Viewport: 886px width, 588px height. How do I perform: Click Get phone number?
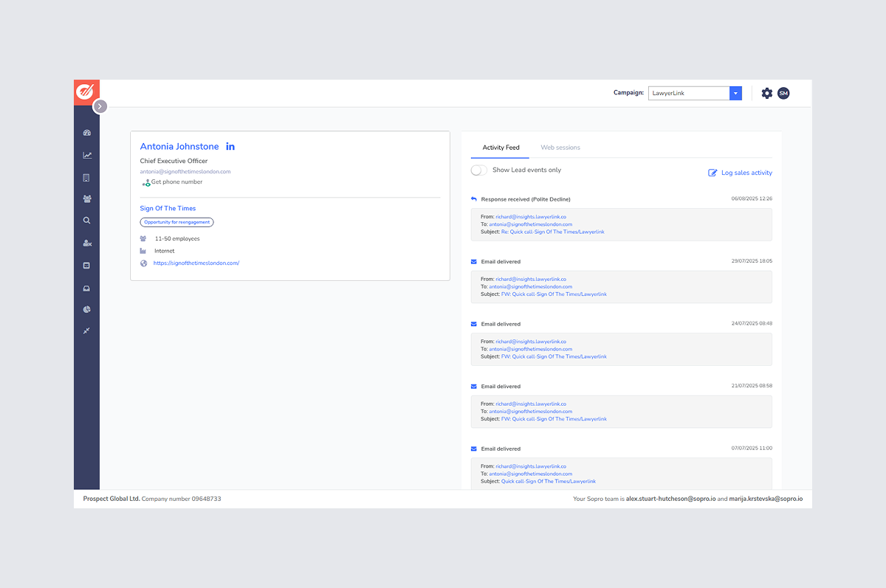click(176, 182)
